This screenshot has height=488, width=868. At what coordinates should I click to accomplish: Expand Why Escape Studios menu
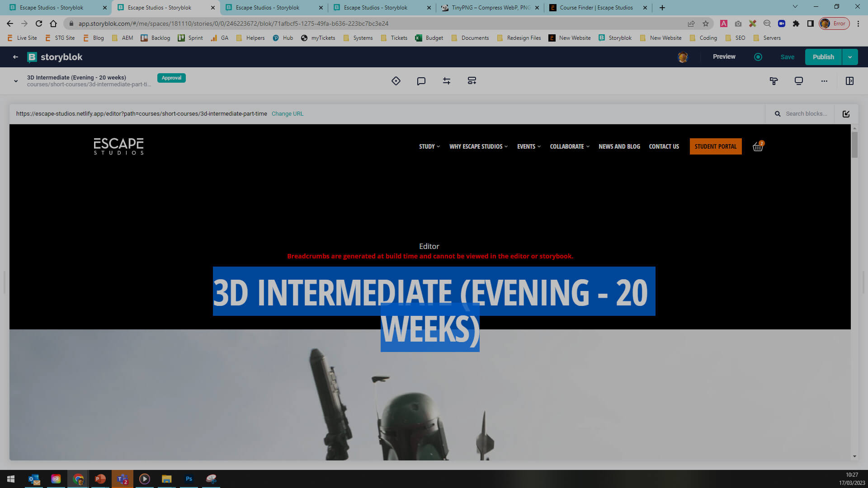click(479, 146)
